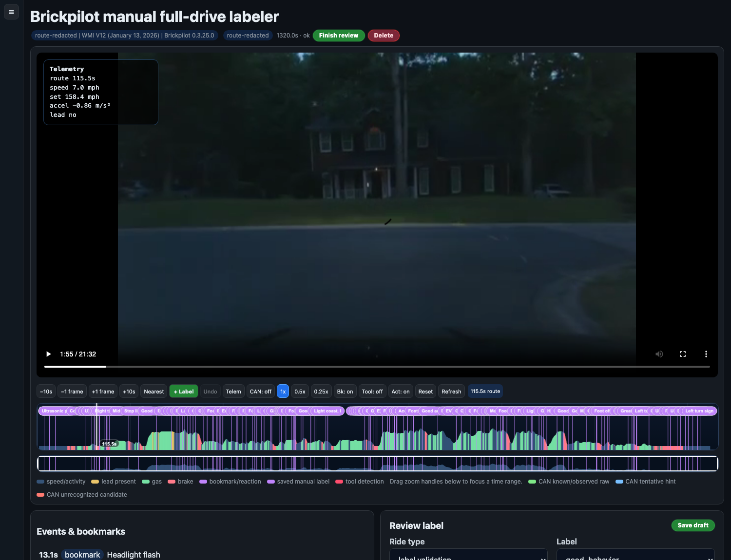Viewport: 731px width, 560px height.
Task: Toggle the Telem overlay
Action: click(233, 392)
